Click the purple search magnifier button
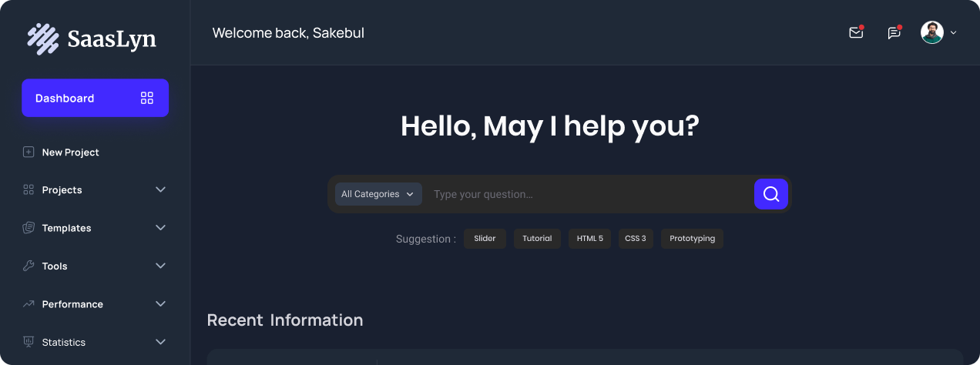 click(771, 194)
